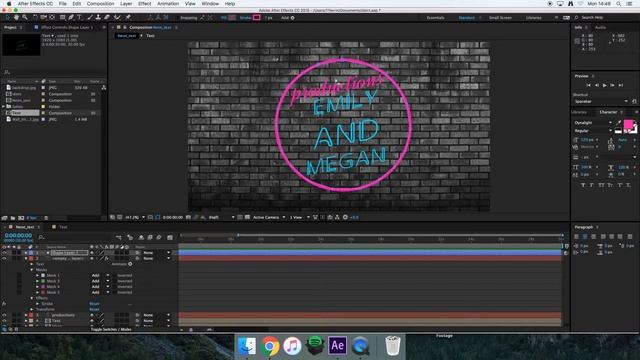Select the Puppet Pin tool
The width and height of the screenshot is (640, 360).
point(128,18)
